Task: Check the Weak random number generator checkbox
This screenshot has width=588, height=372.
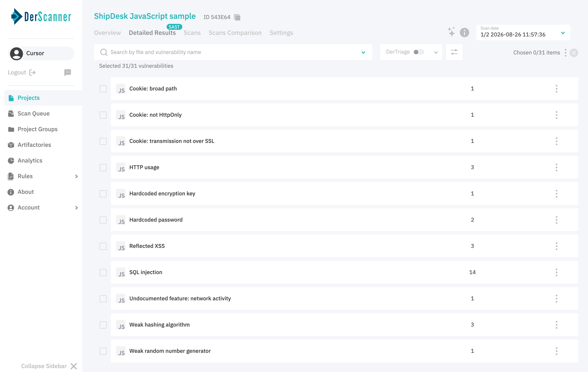Action: coord(103,351)
